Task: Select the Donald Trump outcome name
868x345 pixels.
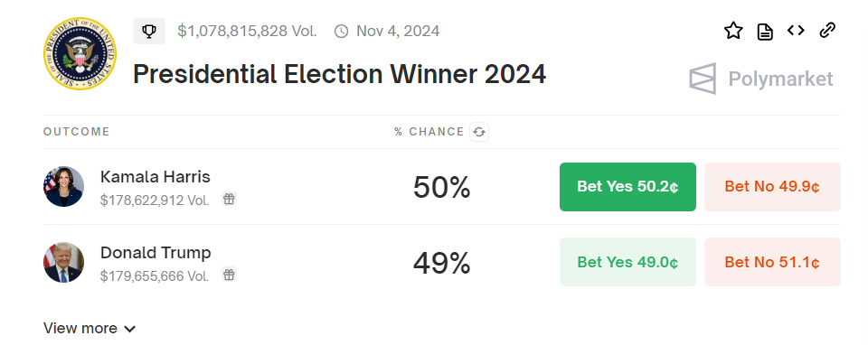Action: point(156,253)
